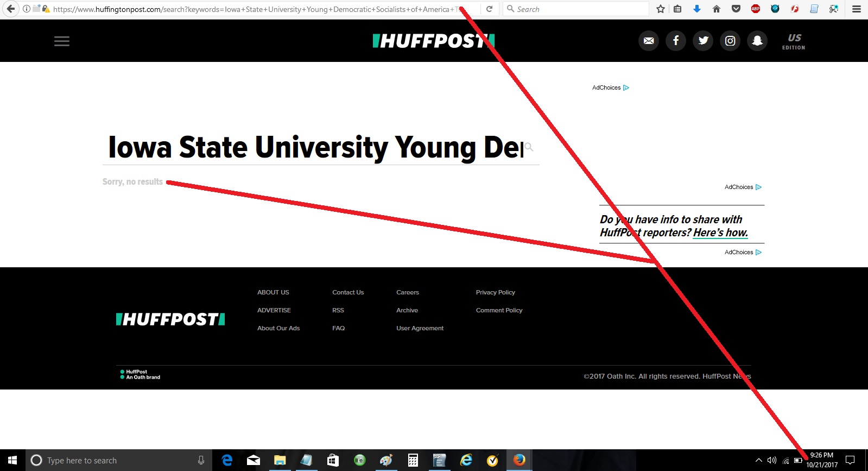
Task: Open the HuffPost hamburger menu
Action: (62, 41)
